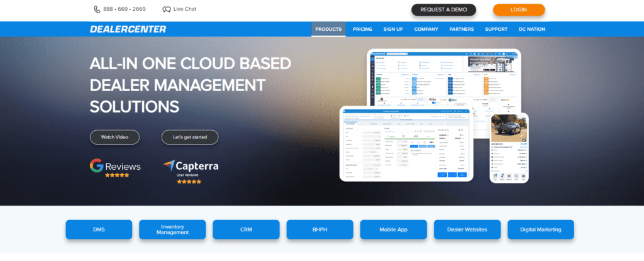Open the Google Reviews badge
644x261 pixels.
tap(116, 168)
